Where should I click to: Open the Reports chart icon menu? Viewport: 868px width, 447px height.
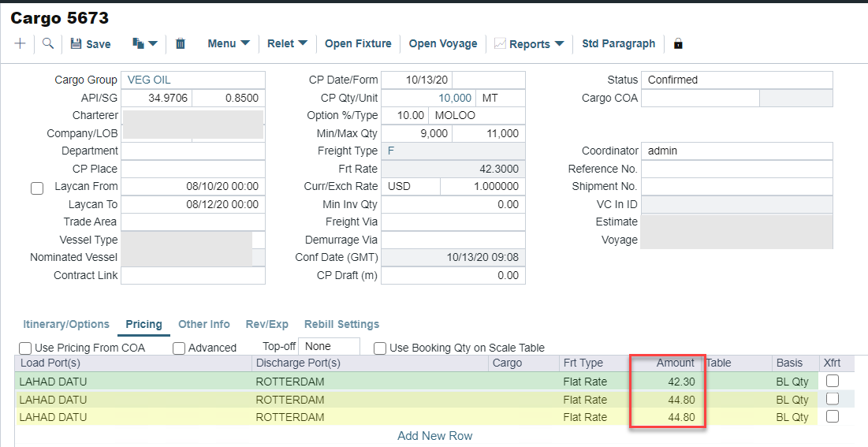point(528,44)
